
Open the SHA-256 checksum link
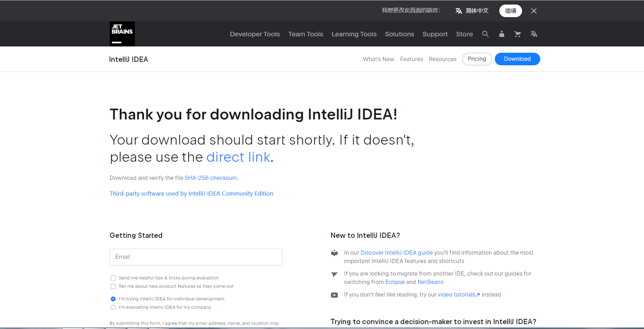tap(211, 178)
